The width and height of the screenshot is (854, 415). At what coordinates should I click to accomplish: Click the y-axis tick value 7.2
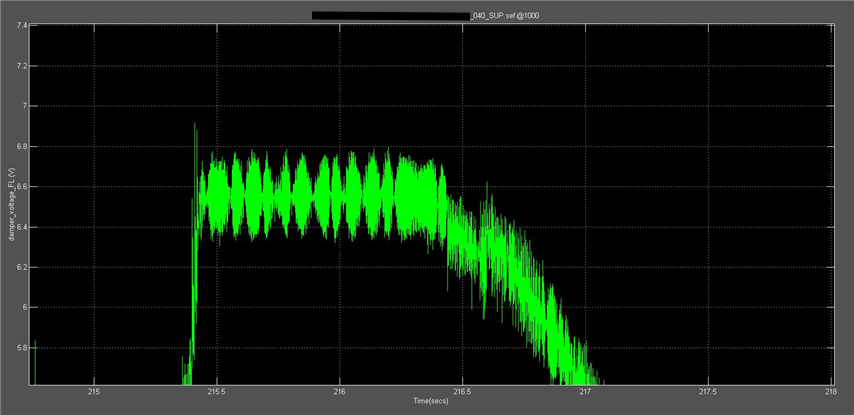pyautogui.click(x=21, y=66)
